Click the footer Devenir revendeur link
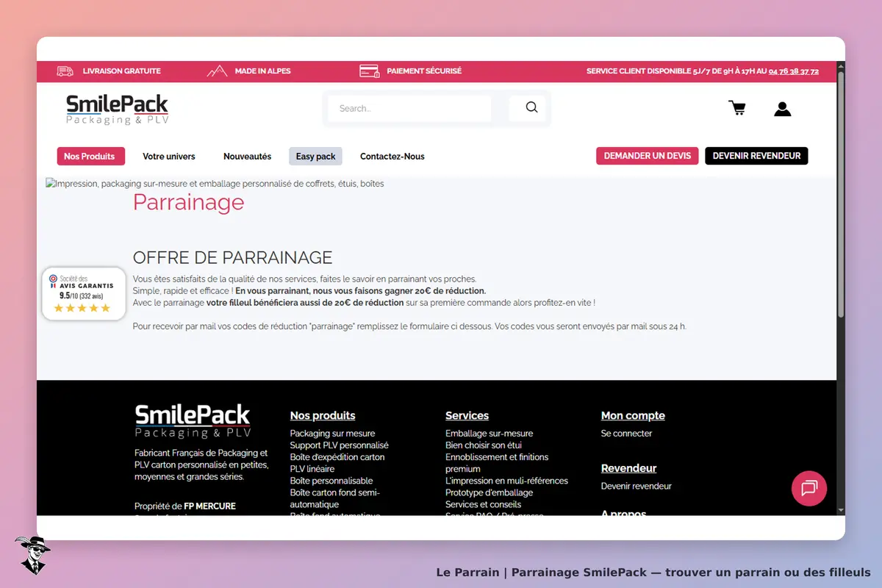 coord(637,487)
